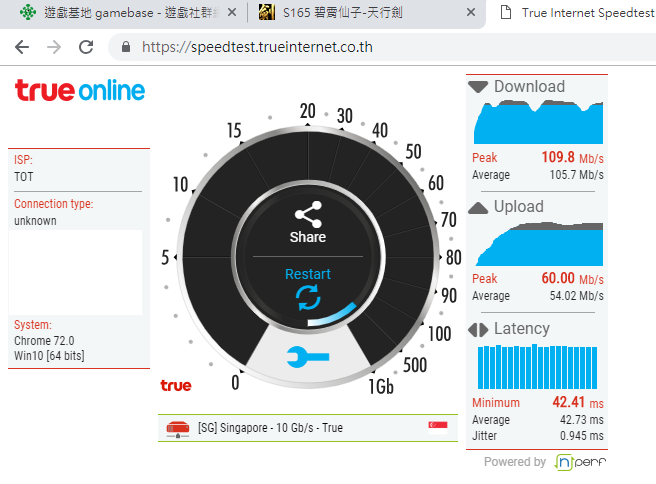The height and width of the screenshot is (484, 656).
Task: Click the page favicon of Speedtest tab
Action: 506,13
